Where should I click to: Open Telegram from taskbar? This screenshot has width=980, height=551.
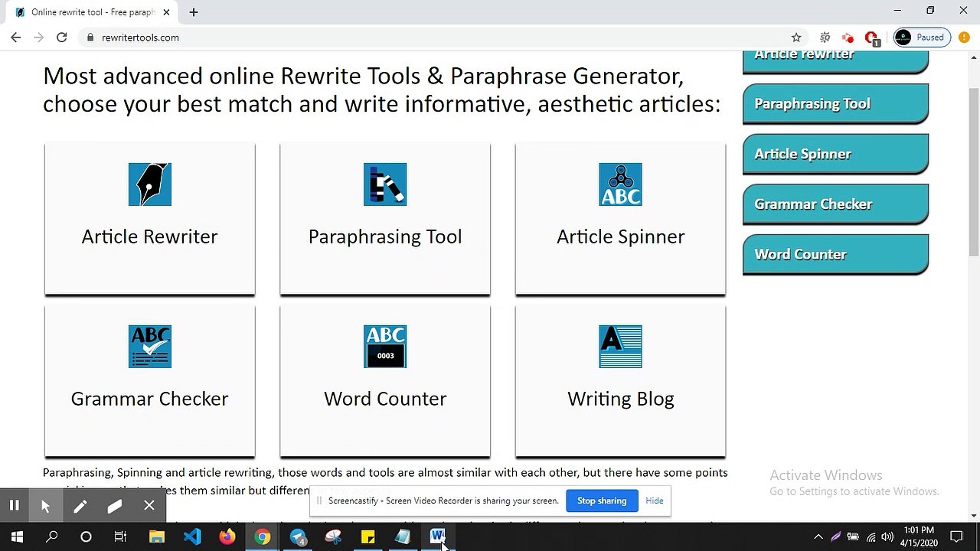tap(298, 536)
